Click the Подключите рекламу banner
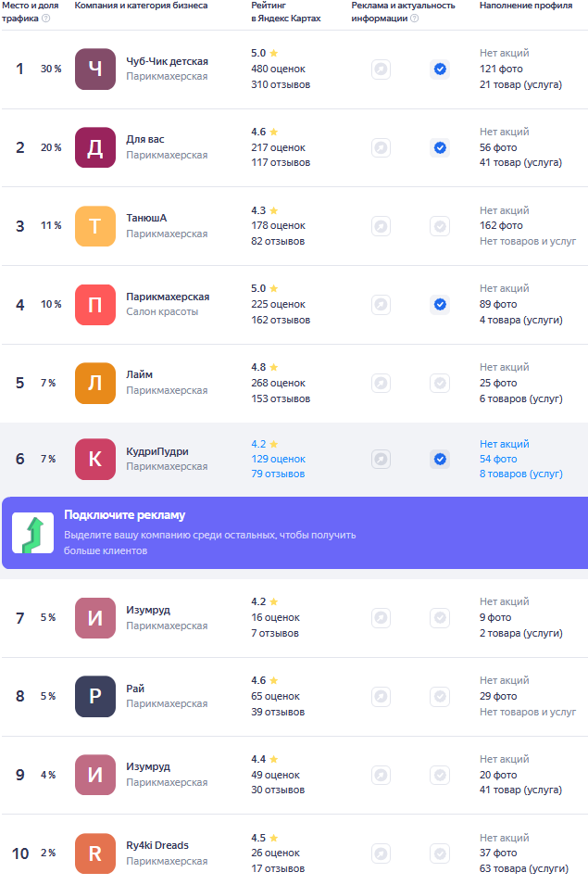The height and width of the screenshot is (885, 588). click(x=294, y=533)
